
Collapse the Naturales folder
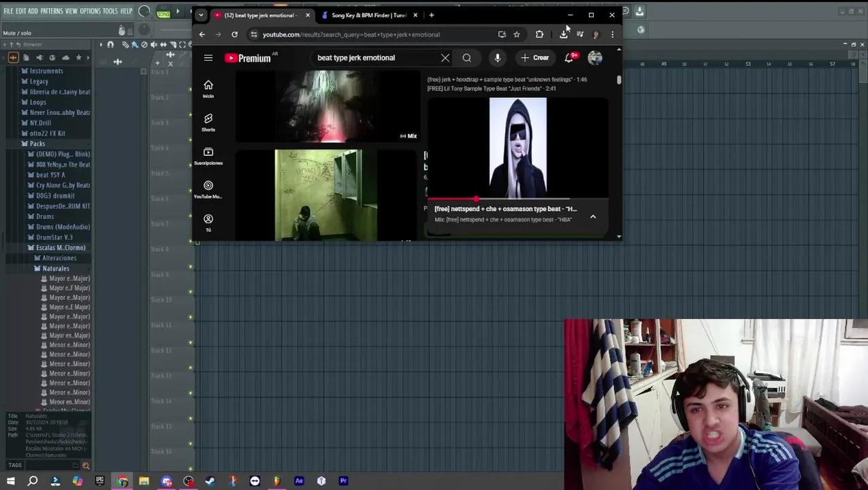pyautogui.click(x=52, y=268)
